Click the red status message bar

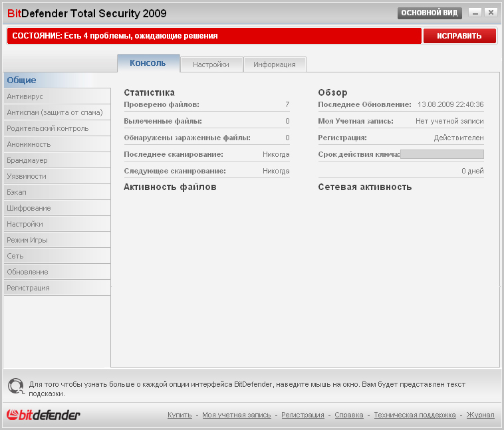coord(214,36)
